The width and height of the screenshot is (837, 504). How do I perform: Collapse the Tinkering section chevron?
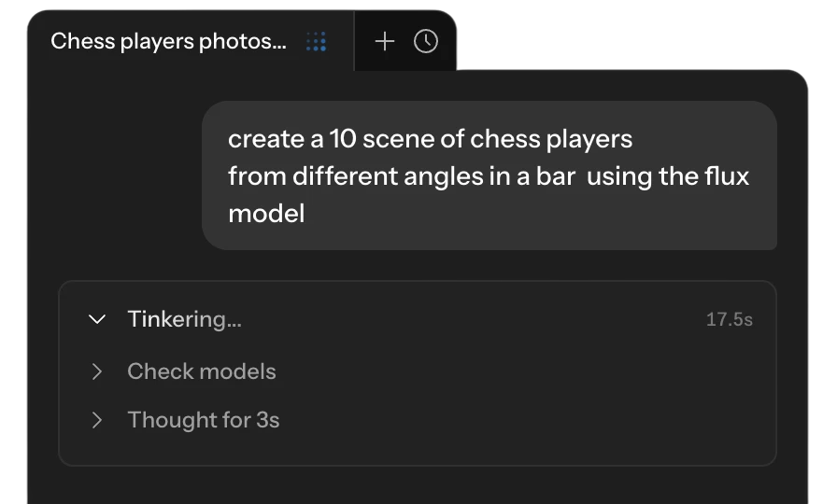[x=96, y=319]
